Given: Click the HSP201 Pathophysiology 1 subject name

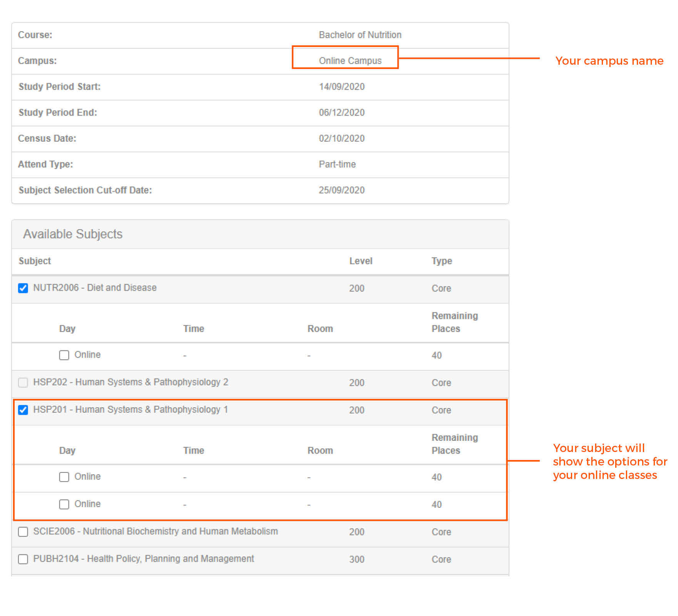Looking at the screenshot, I should [x=131, y=409].
